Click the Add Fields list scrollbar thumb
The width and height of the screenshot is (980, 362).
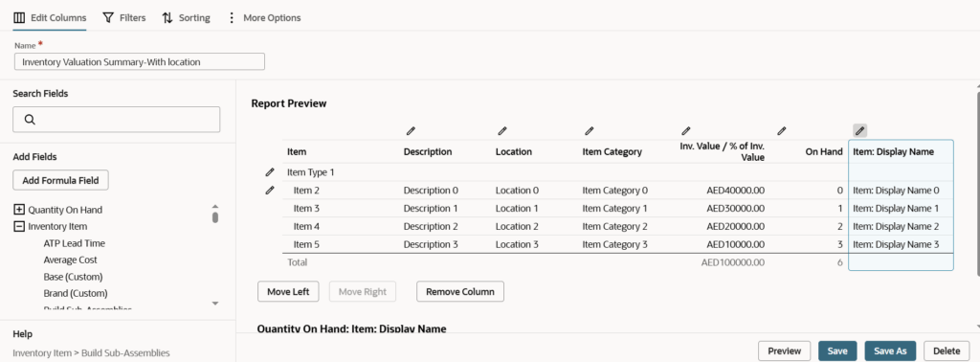tap(215, 217)
